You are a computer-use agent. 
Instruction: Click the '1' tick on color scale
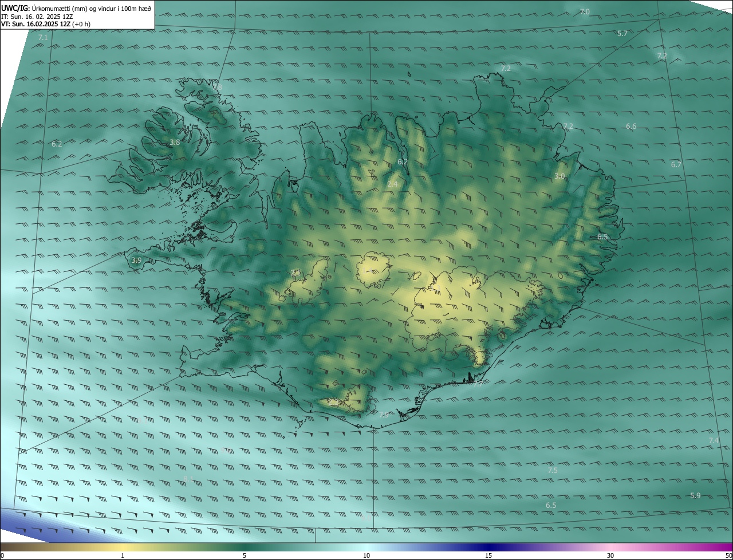123,555
